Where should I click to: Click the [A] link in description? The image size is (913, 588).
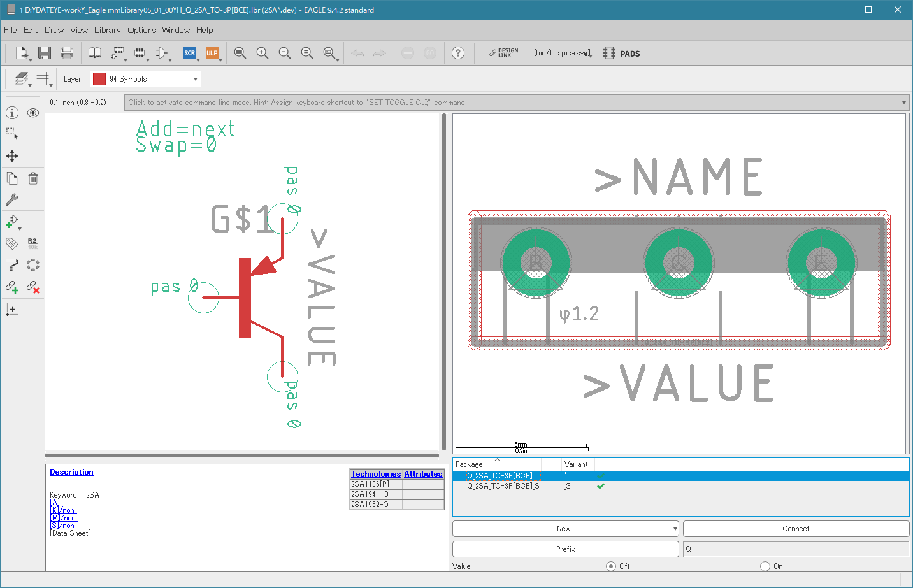pyautogui.click(x=55, y=503)
